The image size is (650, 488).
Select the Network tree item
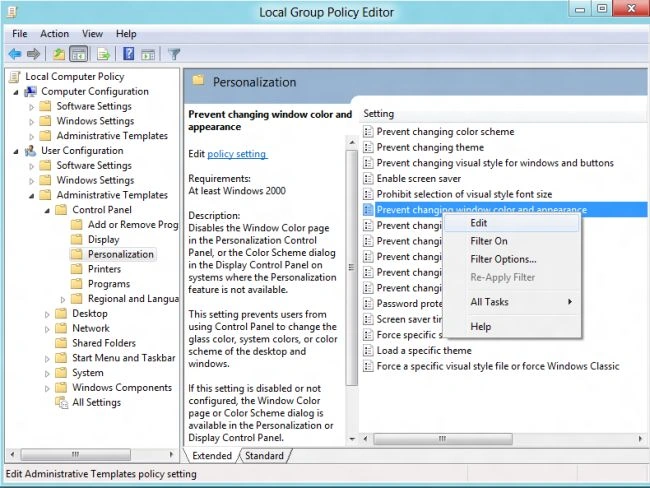click(x=91, y=328)
